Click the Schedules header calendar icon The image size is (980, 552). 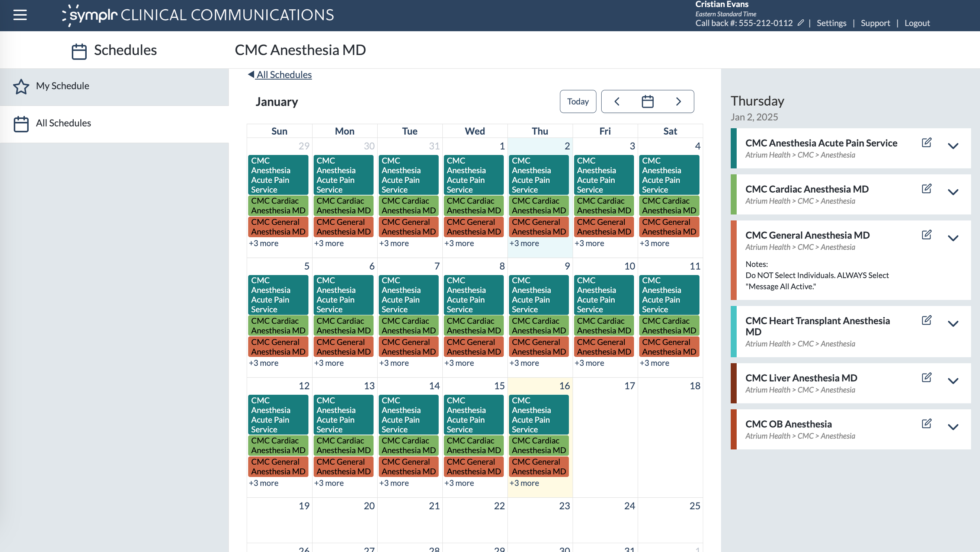point(79,51)
